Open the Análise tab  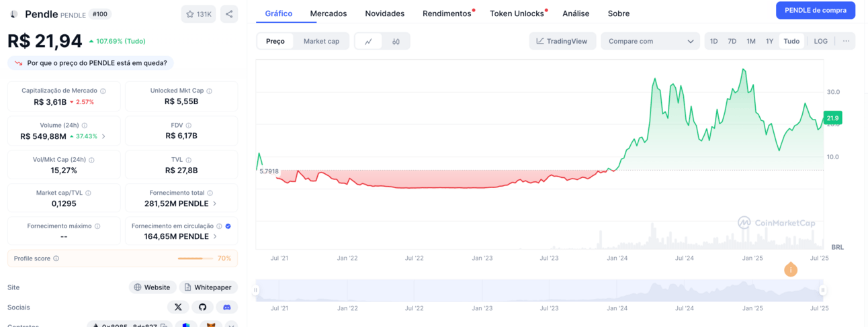[x=576, y=13]
